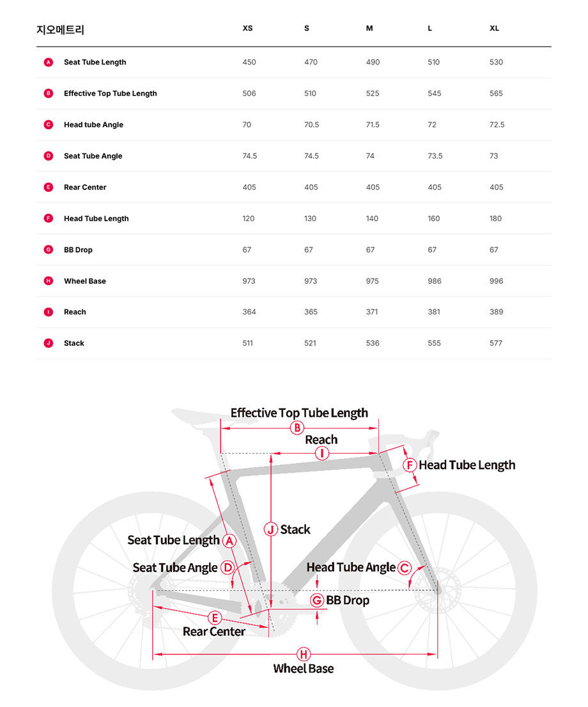Click circled J Stack marker on diagram

pyautogui.click(x=271, y=529)
